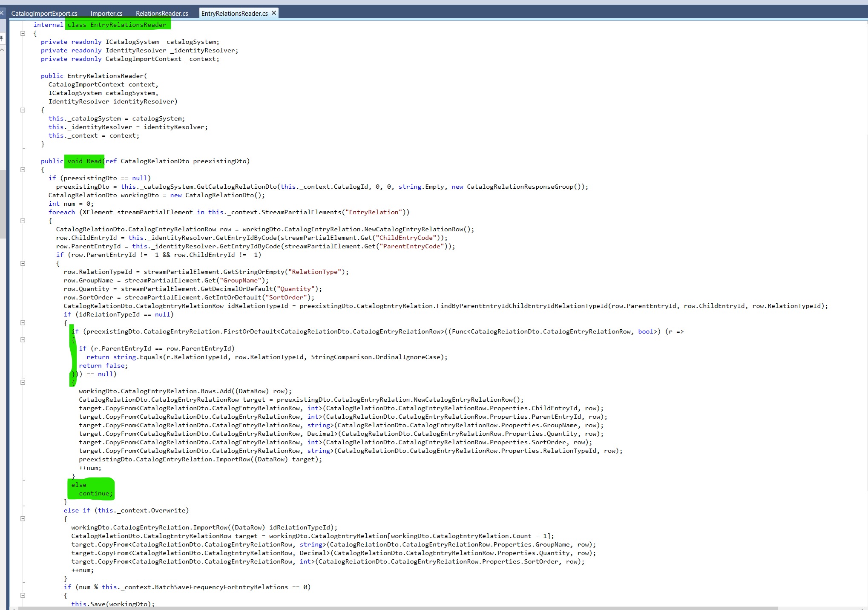Collapse the foreach EntryRelation loop block
The image size is (868, 610).
[23, 221]
